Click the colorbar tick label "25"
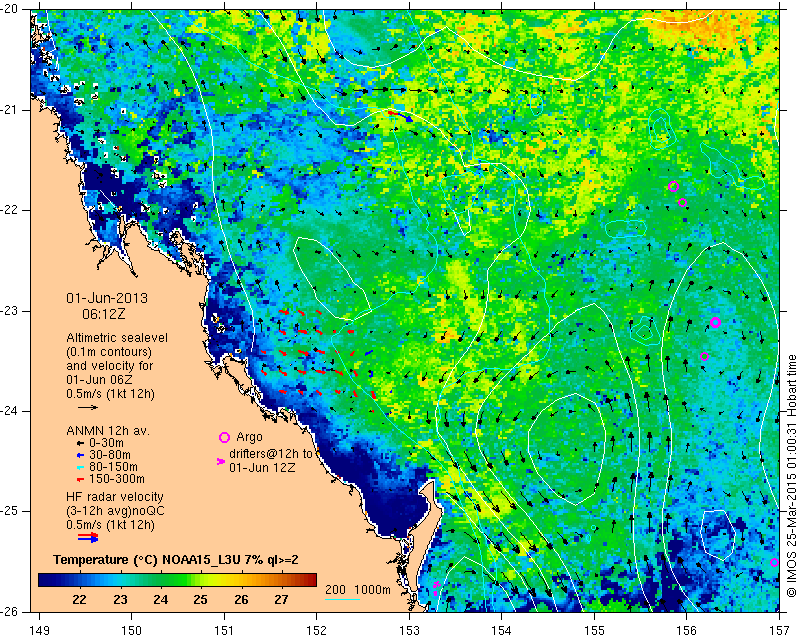 (201, 600)
